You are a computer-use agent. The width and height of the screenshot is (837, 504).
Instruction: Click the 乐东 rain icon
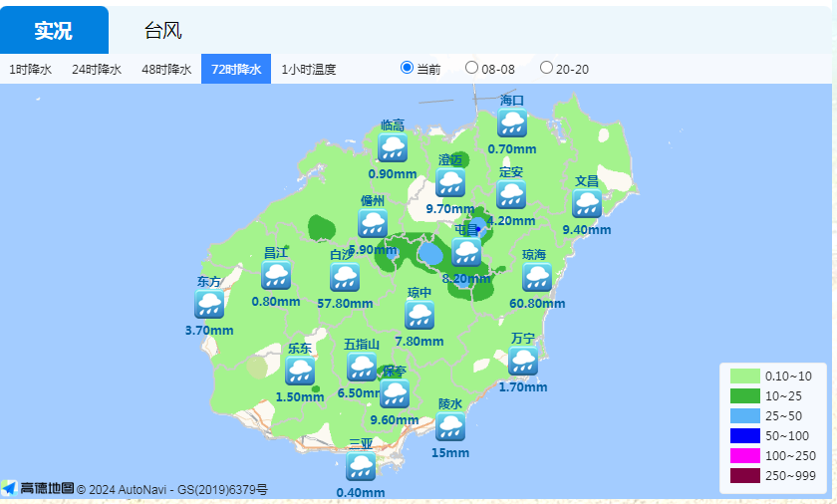pyautogui.click(x=300, y=371)
